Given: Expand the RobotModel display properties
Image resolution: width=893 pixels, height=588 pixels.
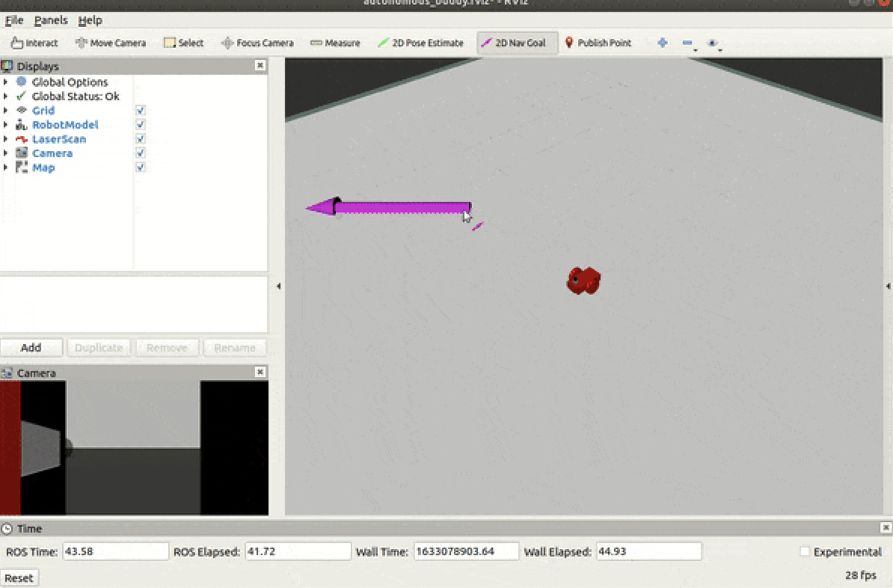Looking at the screenshot, I should click(x=6, y=124).
